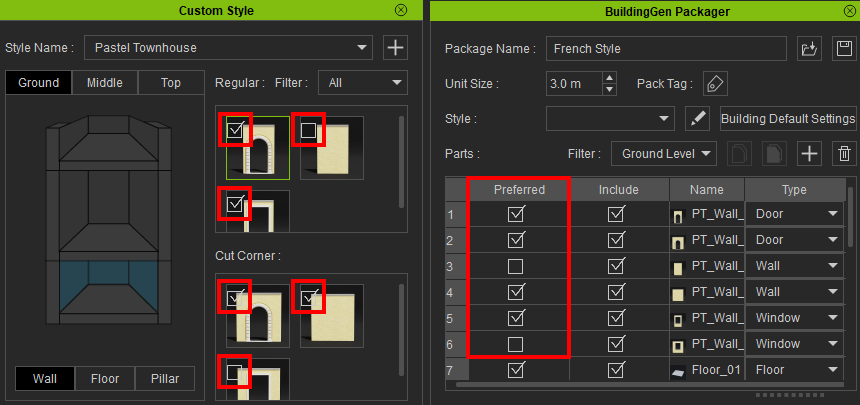The width and height of the screenshot is (860, 405).
Task: Click the save package icon
Action: 845,49
